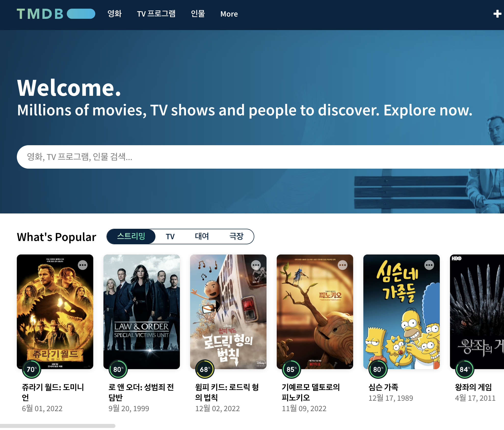This screenshot has width=504, height=430.
Task: Switch popular filter to 극장
Action: click(236, 236)
